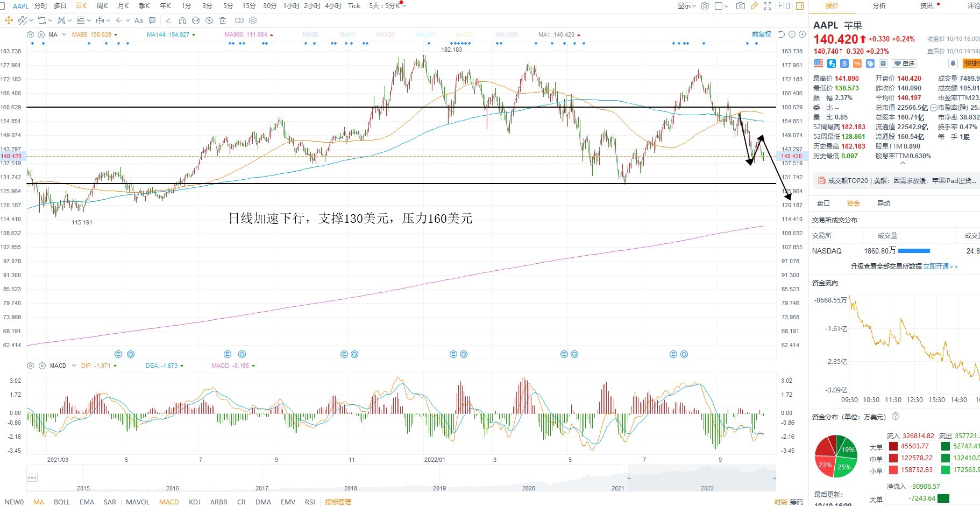Click the first E earnings marker

tap(119, 354)
